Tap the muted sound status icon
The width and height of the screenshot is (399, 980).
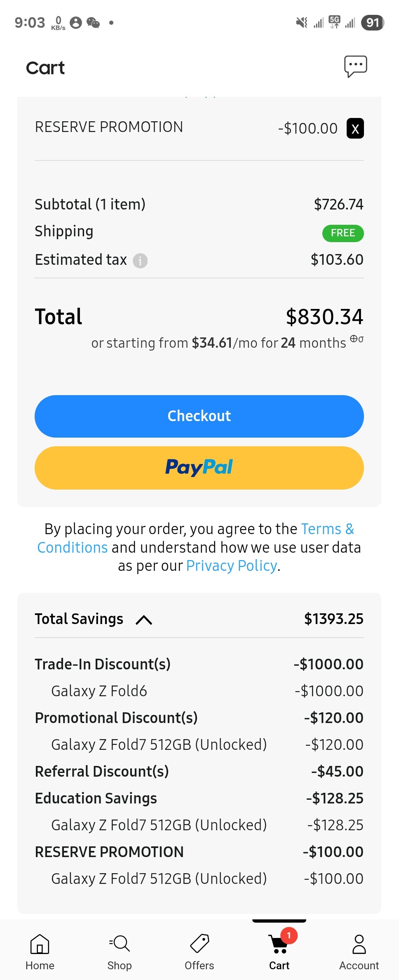pos(302,22)
